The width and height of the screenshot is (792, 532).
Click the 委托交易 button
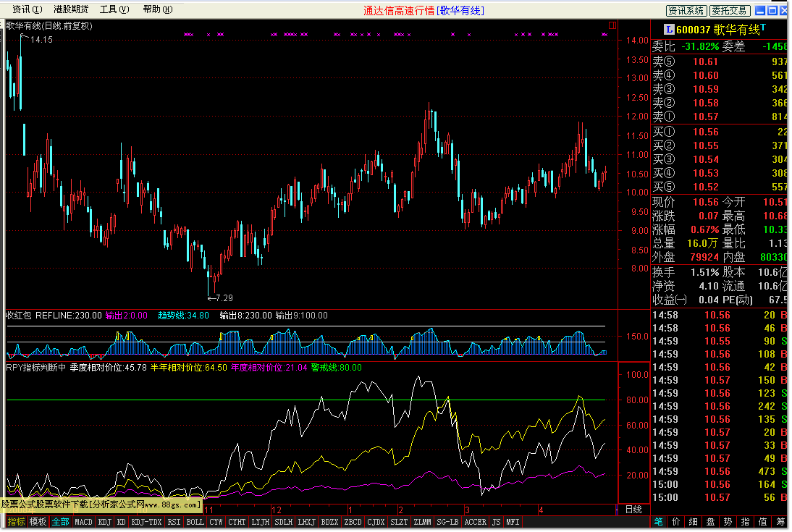[x=729, y=11]
